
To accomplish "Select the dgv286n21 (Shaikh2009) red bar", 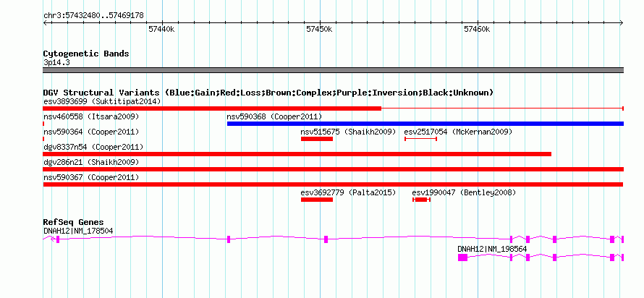I will point(333,169).
